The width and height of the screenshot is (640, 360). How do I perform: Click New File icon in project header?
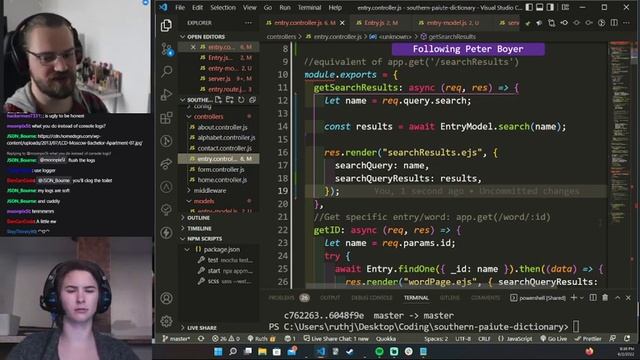[218, 100]
